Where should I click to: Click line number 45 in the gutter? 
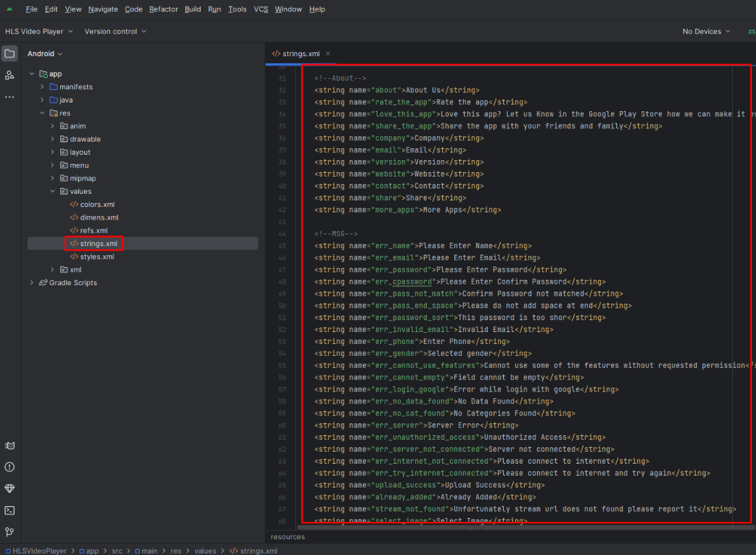282,245
